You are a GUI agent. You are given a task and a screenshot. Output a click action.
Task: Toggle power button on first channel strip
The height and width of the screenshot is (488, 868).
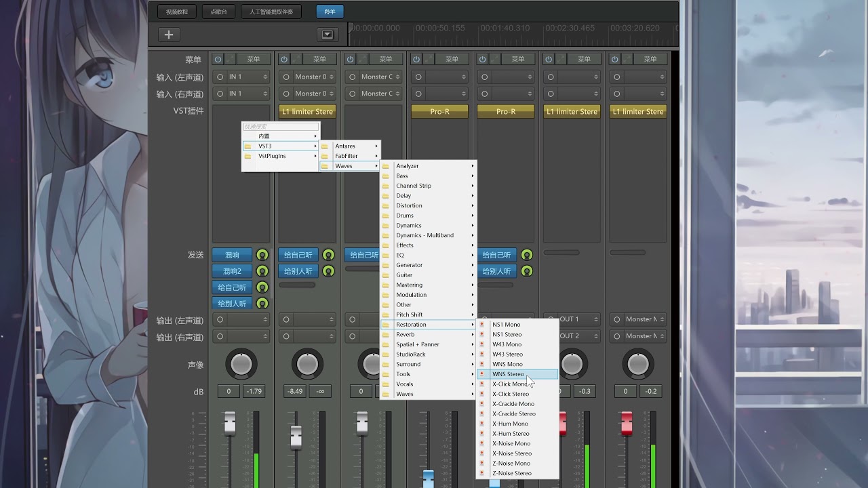(x=218, y=60)
